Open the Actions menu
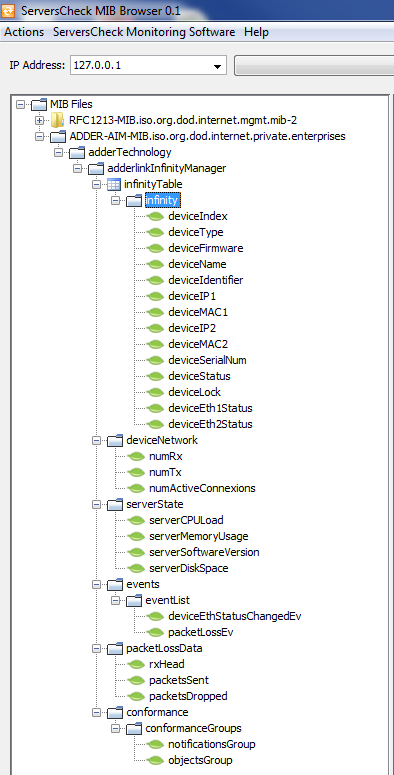Image resolution: width=394 pixels, height=775 pixels. [x=24, y=33]
